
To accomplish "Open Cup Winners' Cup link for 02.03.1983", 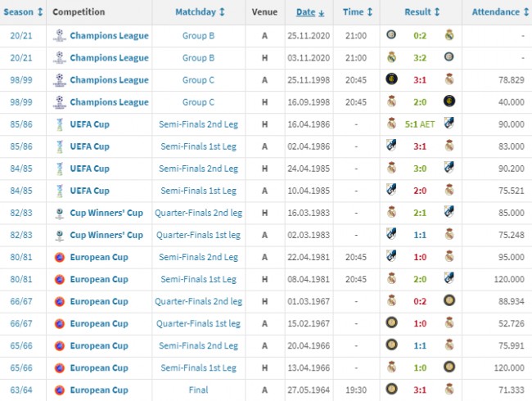I will click(106, 235).
